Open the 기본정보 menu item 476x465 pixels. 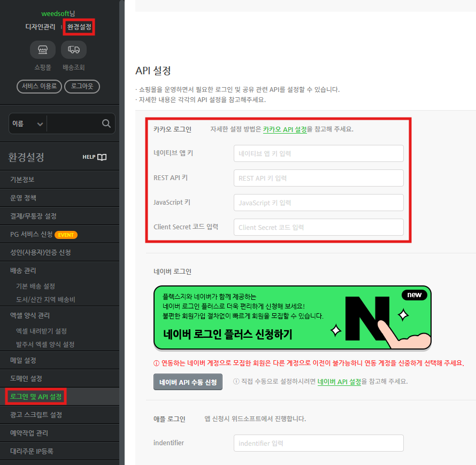pyautogui.click(x=59, y=180)
